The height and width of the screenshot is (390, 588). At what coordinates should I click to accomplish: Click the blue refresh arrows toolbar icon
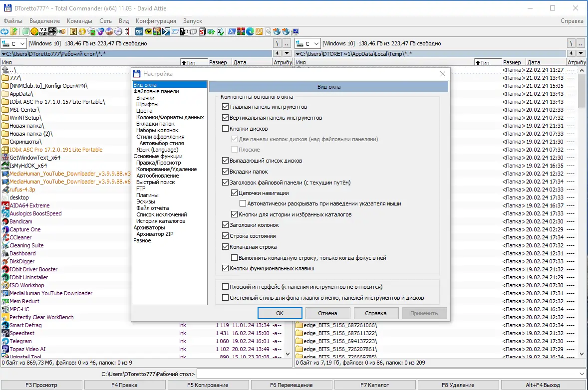[x=4, y=31]
